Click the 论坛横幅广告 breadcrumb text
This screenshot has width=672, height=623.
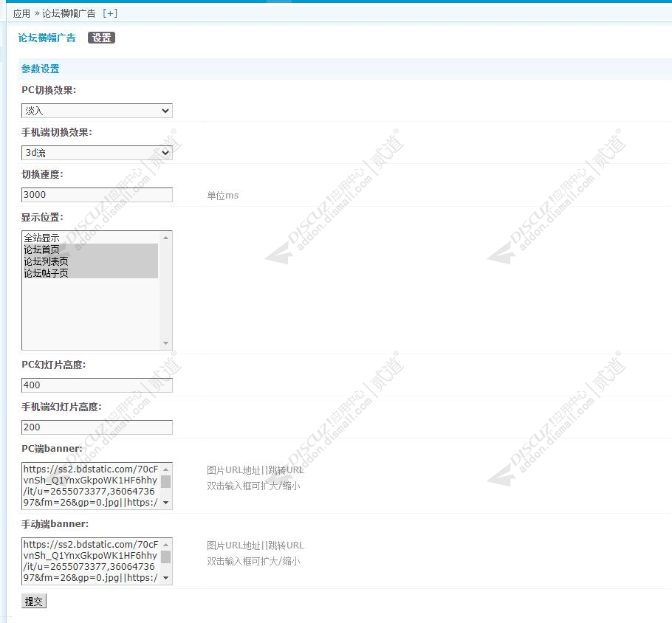pos(69,14)
